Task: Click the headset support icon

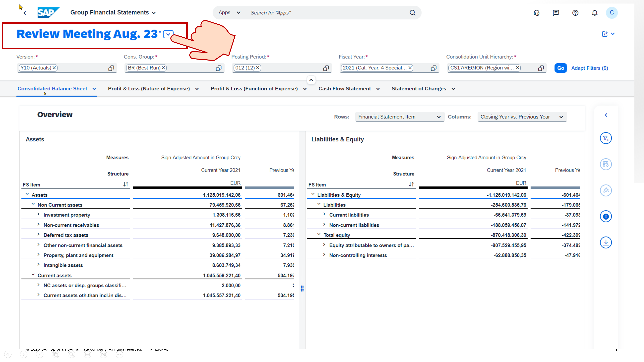Action: point(537,13)
